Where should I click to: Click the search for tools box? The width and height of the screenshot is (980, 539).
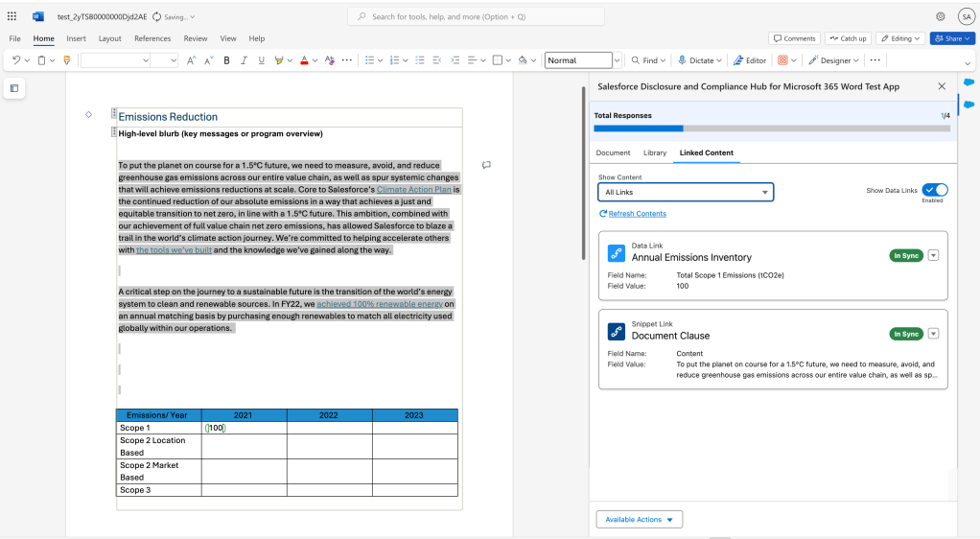coord(476,17)
